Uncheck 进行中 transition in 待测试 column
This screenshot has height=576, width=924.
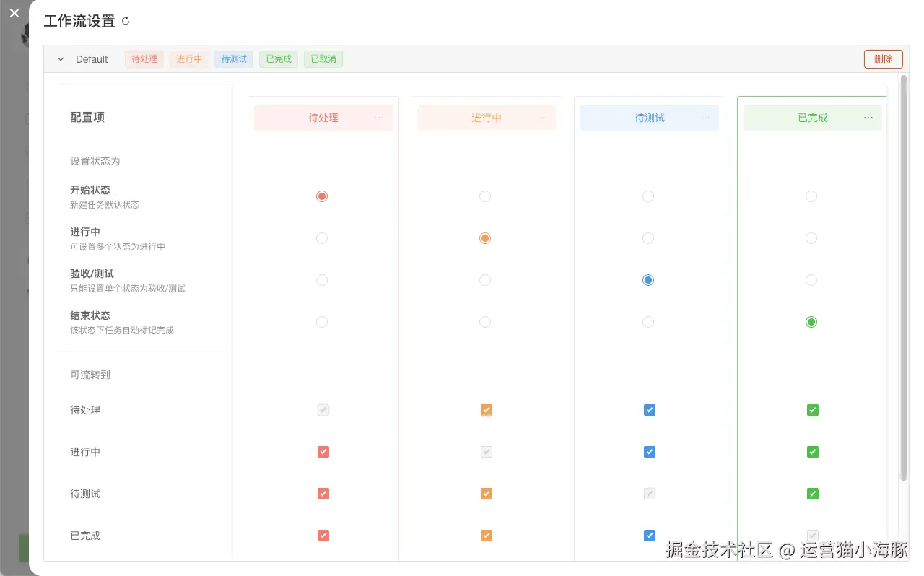[x=650, y=452]
